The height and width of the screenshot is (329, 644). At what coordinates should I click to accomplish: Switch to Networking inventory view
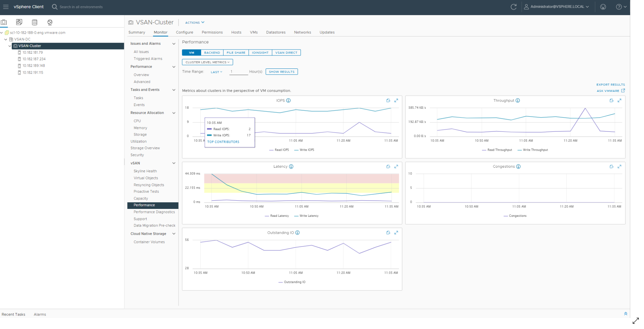[x=50, y=22]
